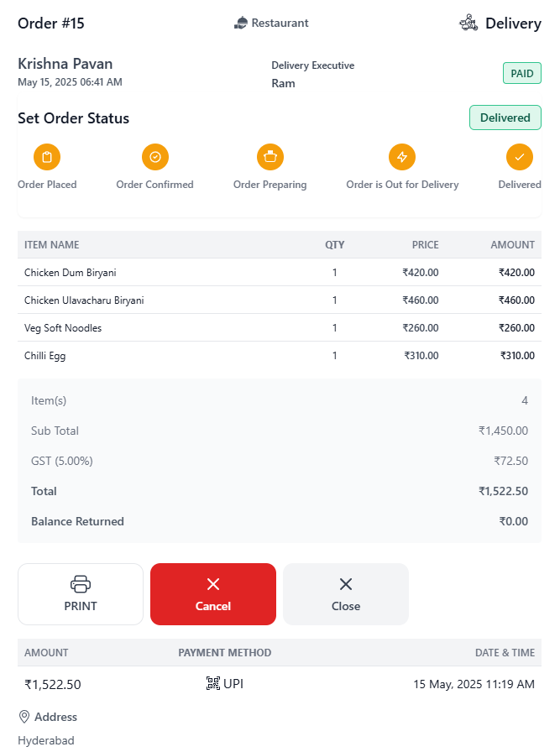This screenshot has width=560, height=752.
Task: Click the Chilli Egg item row
Action: tap(280, 355)
